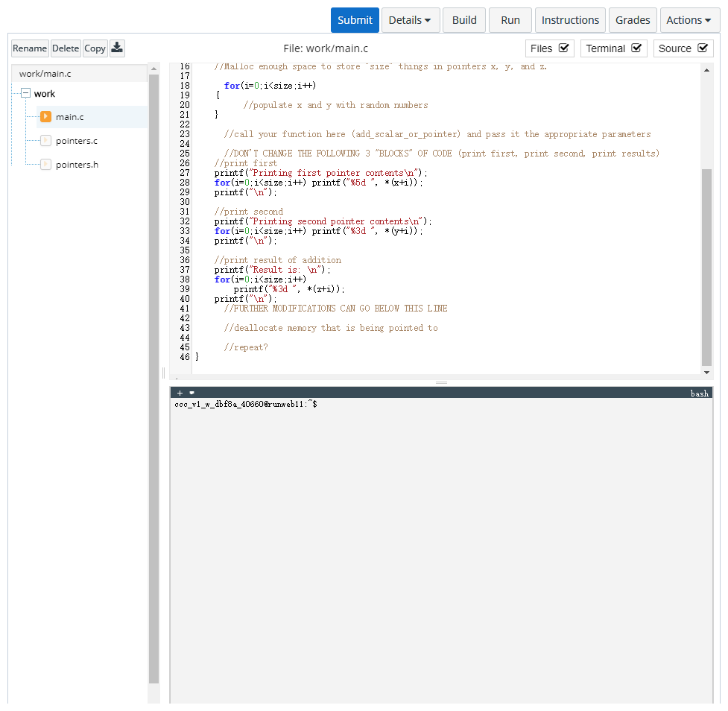Open the Grades view
This screenshot has height=711, width=728.
pyautogui.click(x=633, y=20)
